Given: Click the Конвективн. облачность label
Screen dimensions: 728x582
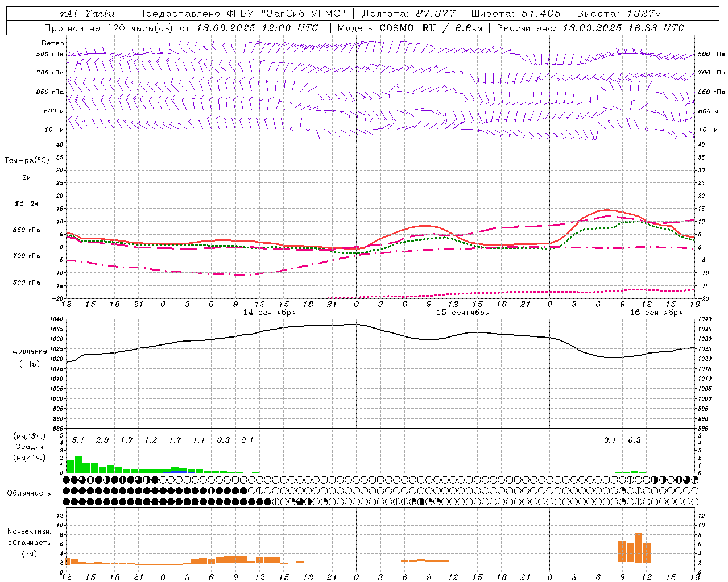Looking at the screenshot, I should [x=29, y=537].
